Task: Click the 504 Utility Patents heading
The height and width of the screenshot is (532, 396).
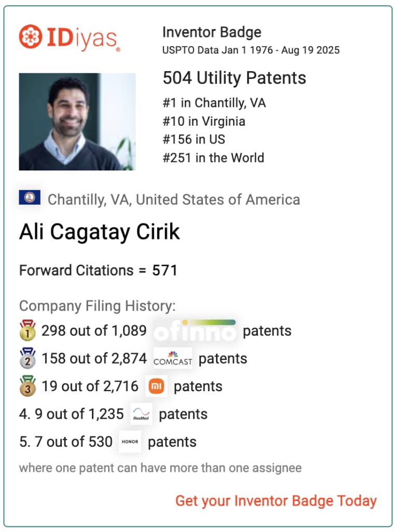Action: (234, 78)
